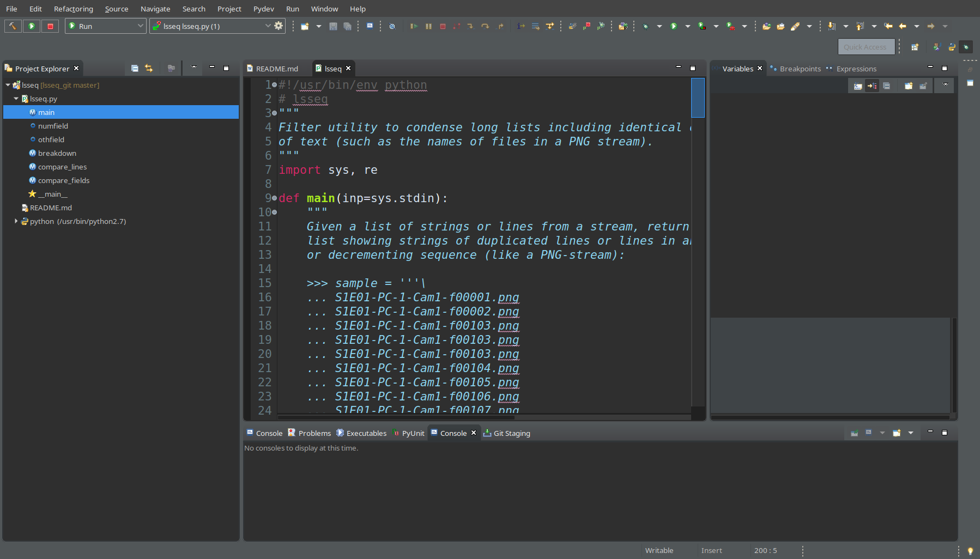
Task: Click the Skip All Breakpoints icon
Action: 392,26
